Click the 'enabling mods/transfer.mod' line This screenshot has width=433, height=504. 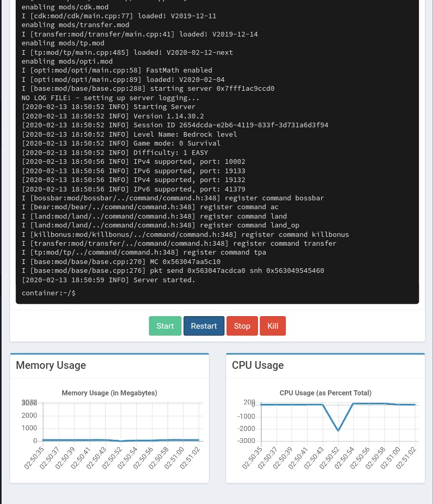(75, 25)
